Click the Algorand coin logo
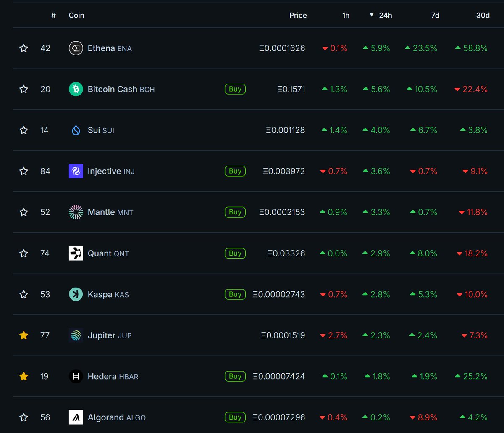 coord(76,417)
